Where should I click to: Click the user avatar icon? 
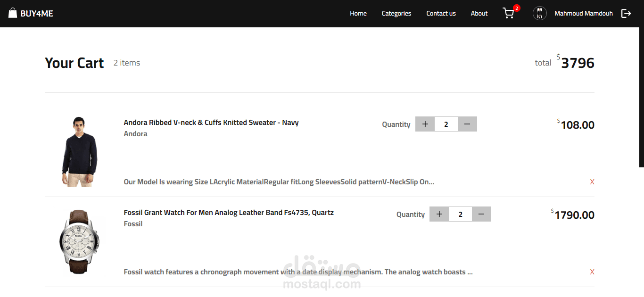tap(540, 13)
